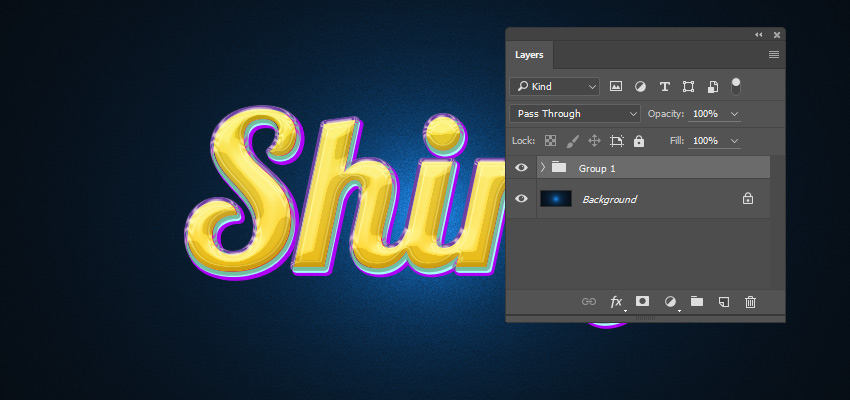Lock image pixels brush icon

[572, 141]
